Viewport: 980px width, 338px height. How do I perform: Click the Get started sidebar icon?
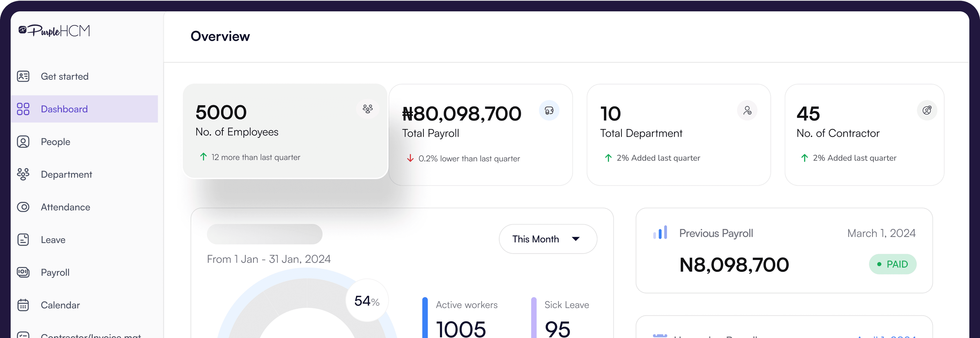(x=23, y=76)
